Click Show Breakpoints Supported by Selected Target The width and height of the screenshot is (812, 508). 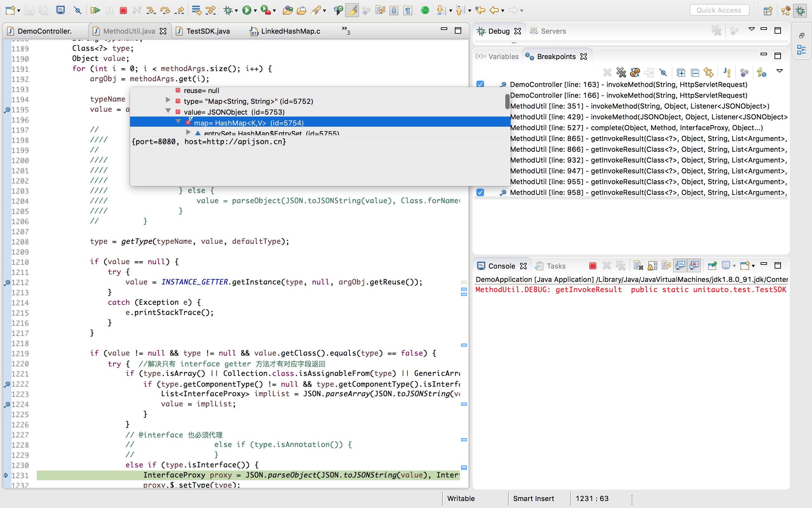[635, 72]
